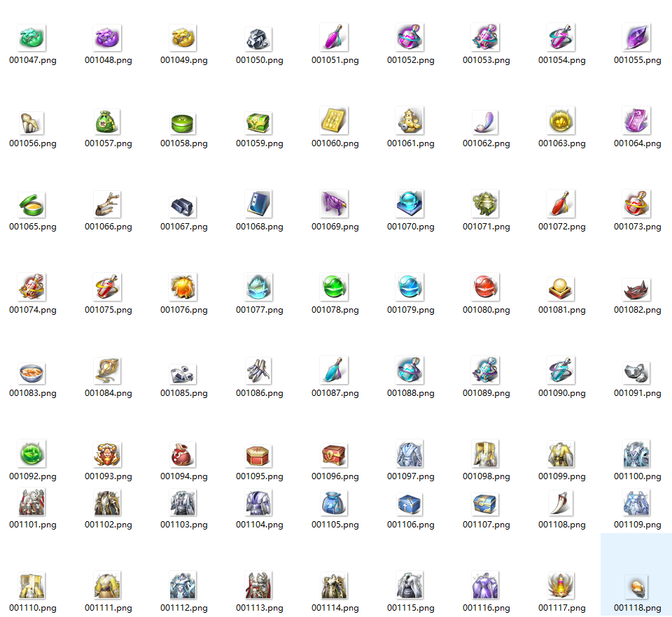The image size is (672, 617).
Task: Select the soup bowl icon 001083.png
Action: tap(31, 370)
